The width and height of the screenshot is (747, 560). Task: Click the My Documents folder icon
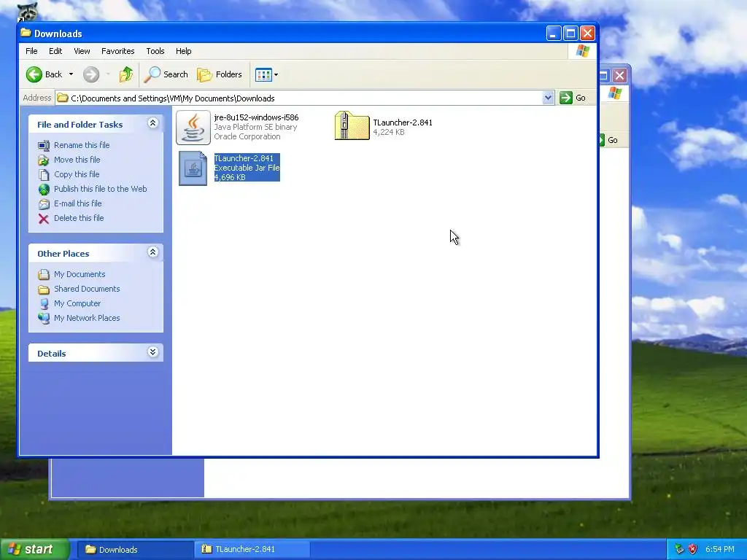44,274
